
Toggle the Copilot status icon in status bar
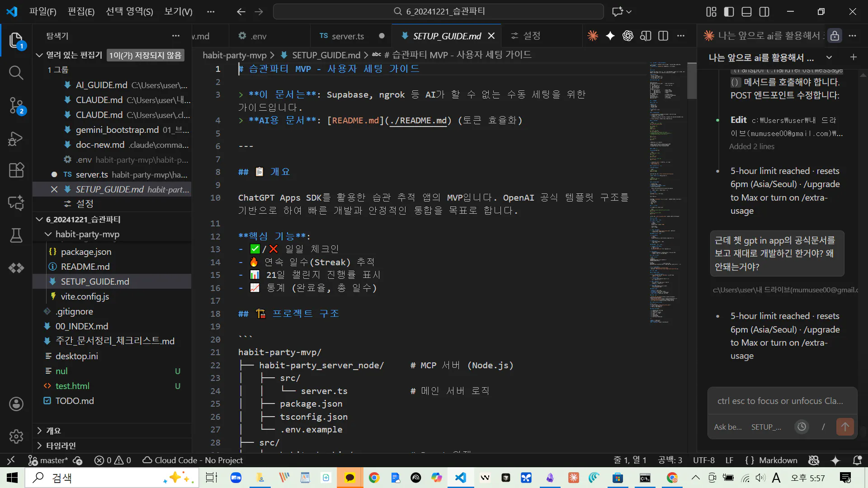[814, 460]
